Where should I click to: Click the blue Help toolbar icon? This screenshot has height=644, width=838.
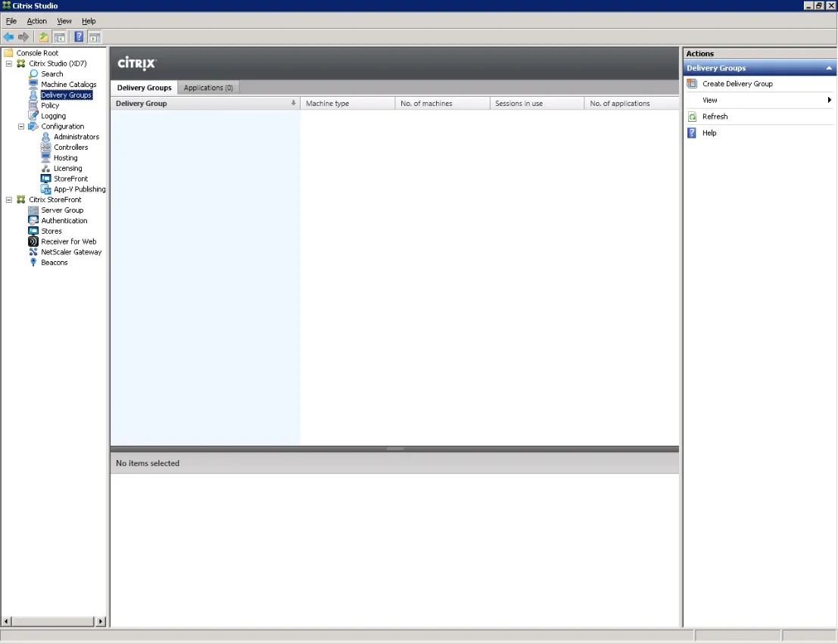79,37
